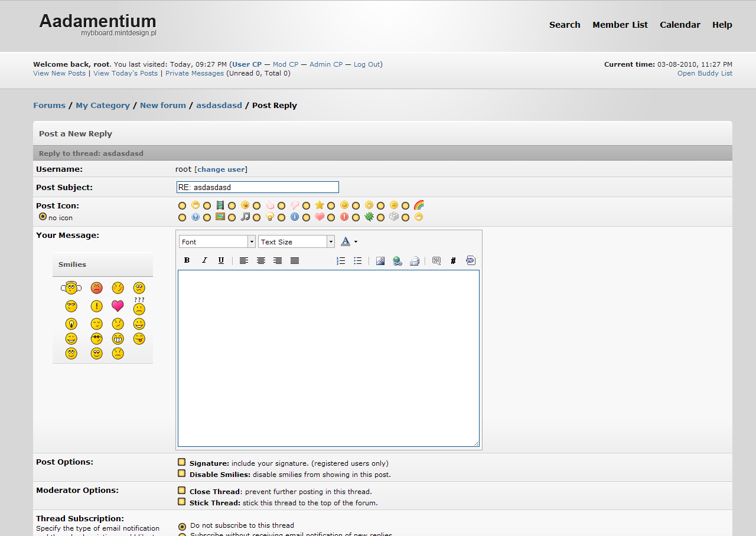Image resolution: width=756 pixels, height=536 pixels.
Task: Click inside the Post Subject field
Action: pyautogui.click(x=258, y=187)
